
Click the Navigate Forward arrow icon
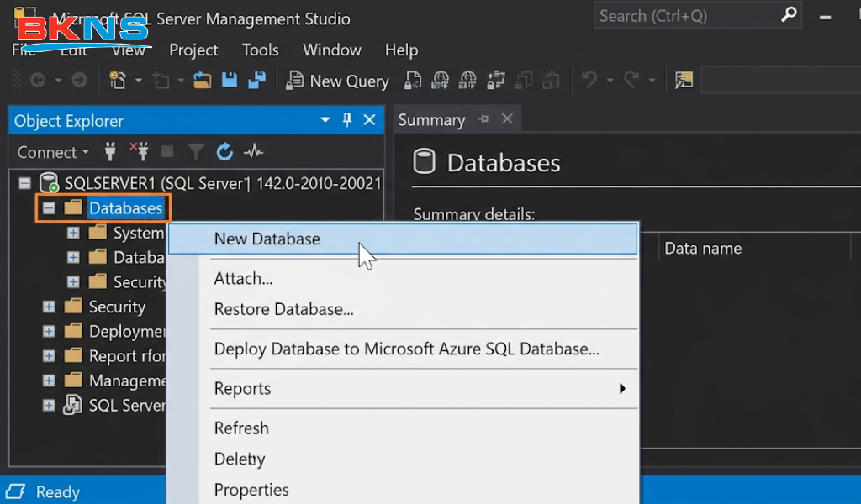(x=79, y=81)
